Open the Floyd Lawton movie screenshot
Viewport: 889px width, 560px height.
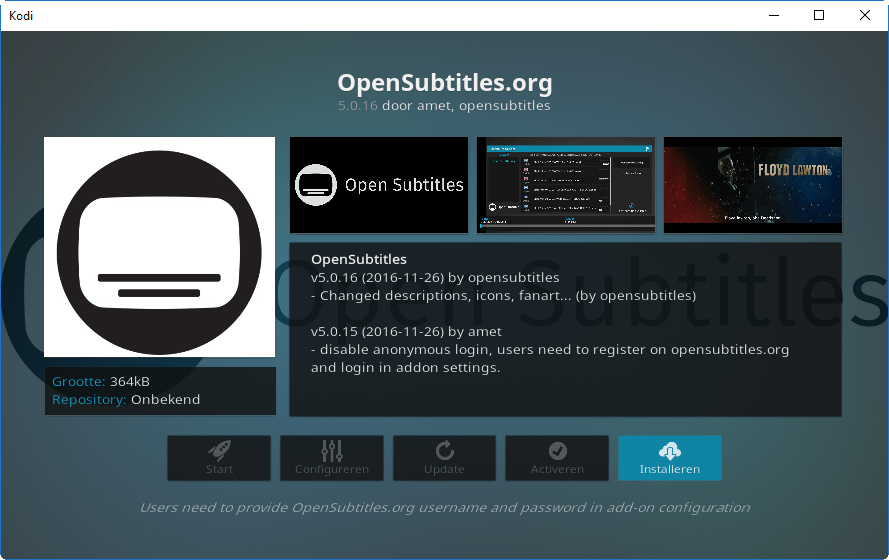pyautogui.click(x=753, y=185)
